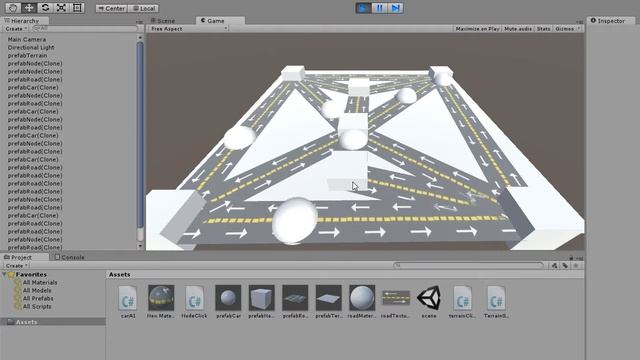
Task: Pause the running game
Action: (380, 8)
